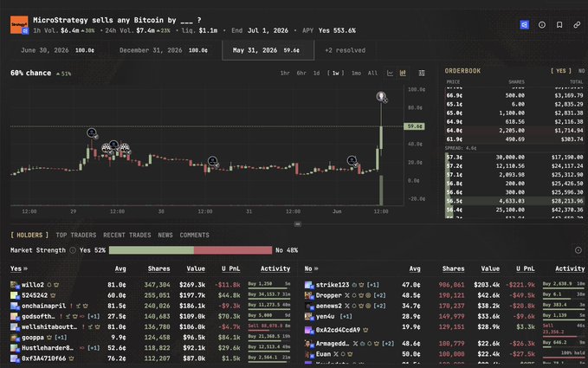588x368 pixels.
Task: Open the Recent Trades tab
Action: [127, 236]
